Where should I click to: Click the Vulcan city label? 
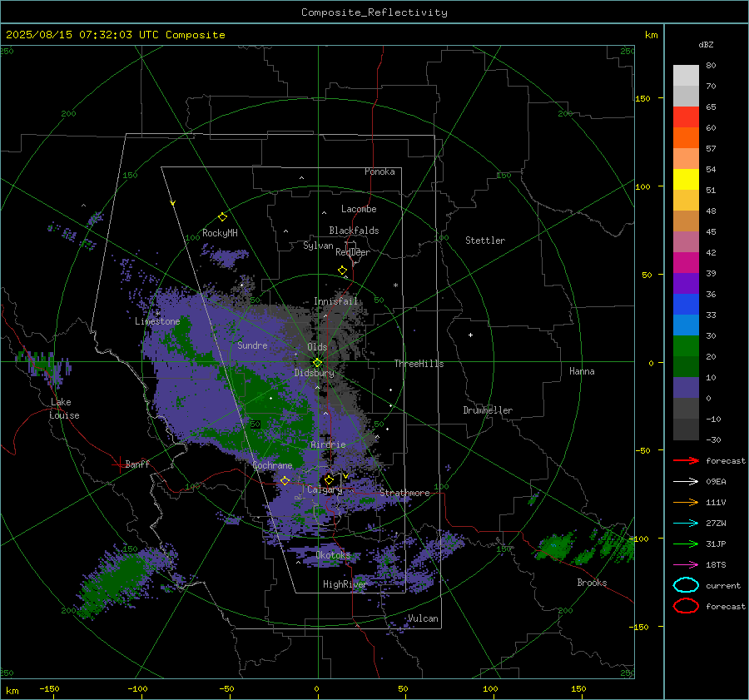click(x=423, y=618)
